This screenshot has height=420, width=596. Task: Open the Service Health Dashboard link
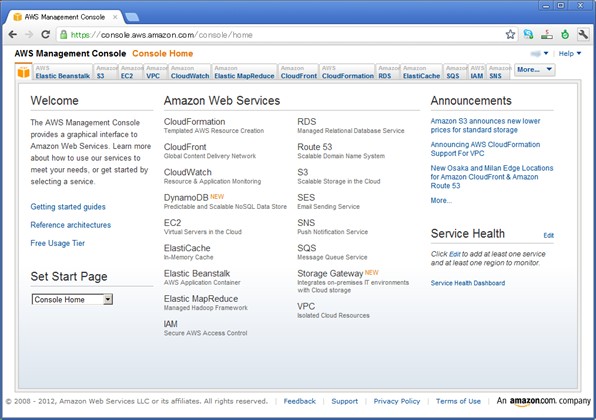[468, 283]
